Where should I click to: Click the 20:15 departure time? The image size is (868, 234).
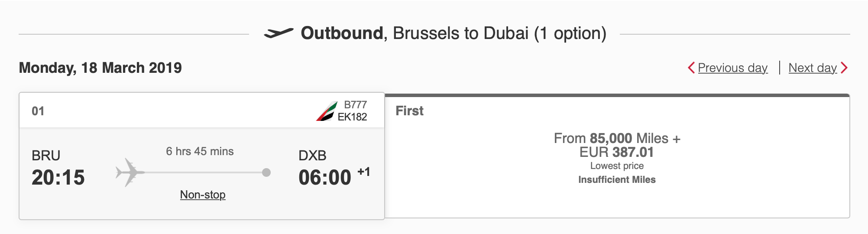[x=58, y=178]
